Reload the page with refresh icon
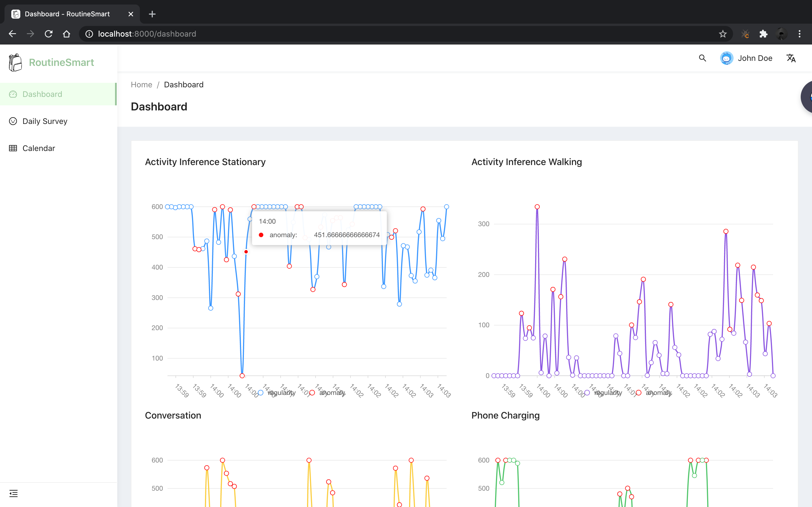The image size is (812, 507). (49, 34)
